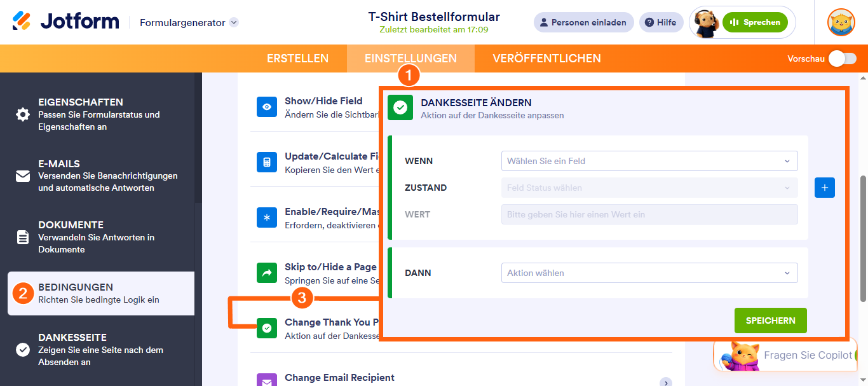Viewport: 868px width, 386px height.
Task: Click the Dokumente file icon
Action: point(23,237)
